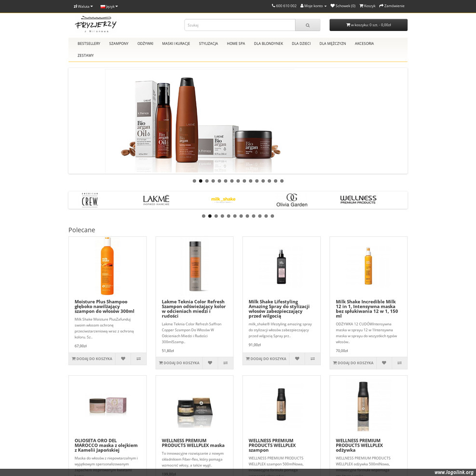476x476 pixels.
Task: Open the Szampony category
Action: click(119, 43)
